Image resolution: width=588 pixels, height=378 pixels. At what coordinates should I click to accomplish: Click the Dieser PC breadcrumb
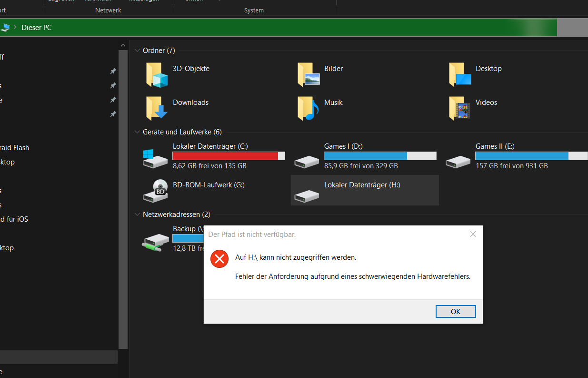tap(36, 28)
